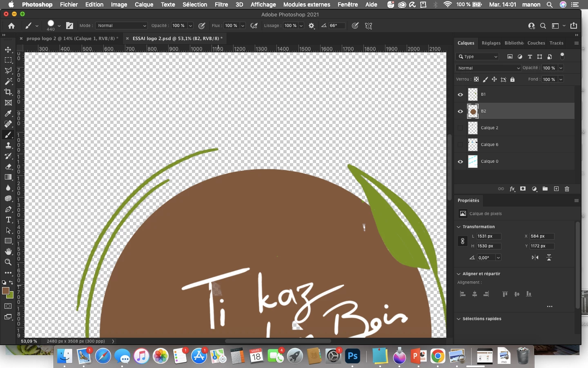This screenshot has height=368, width=588.
Task: Select the Eraser tool
Action: [x=8, y=166]
